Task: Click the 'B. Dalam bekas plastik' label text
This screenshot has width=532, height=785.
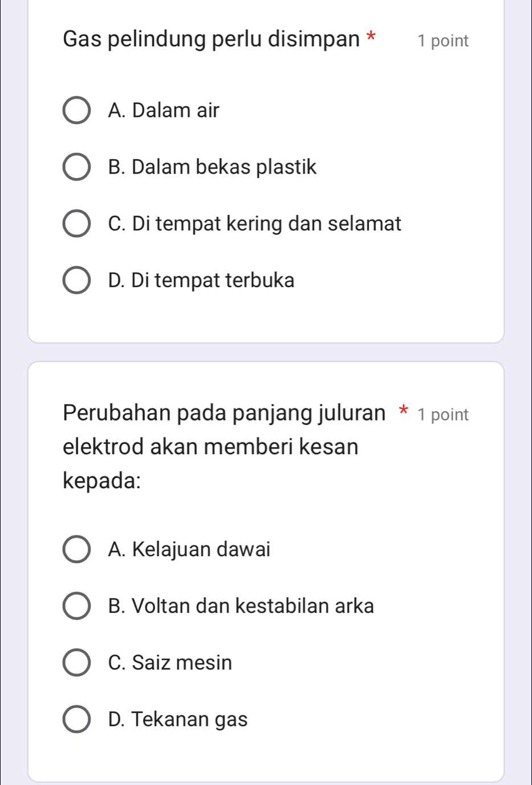Action: tap(212, 167)
